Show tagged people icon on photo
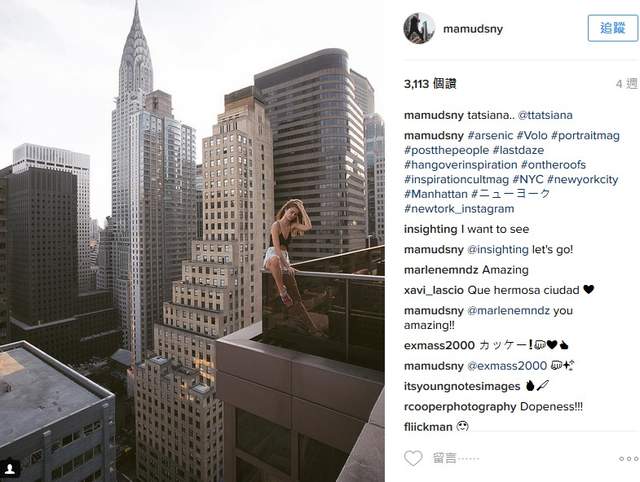This screenshot has height=482, width=640. (x=10, y=468)
